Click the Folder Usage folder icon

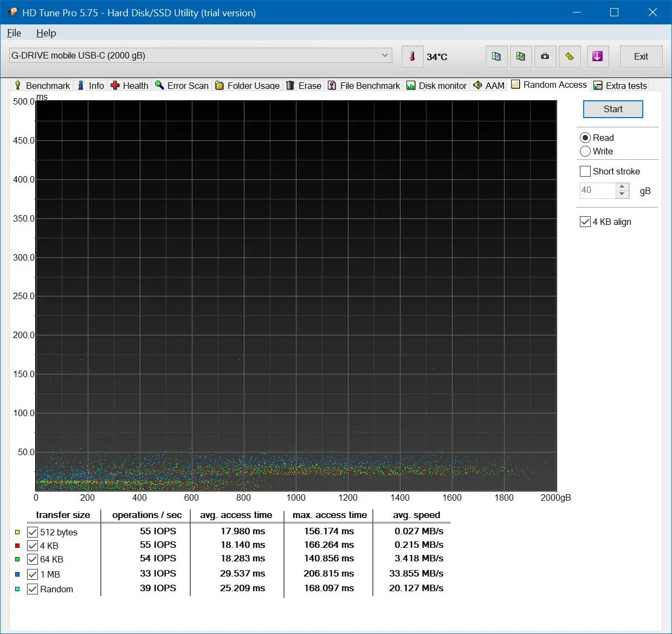[219, 85]
